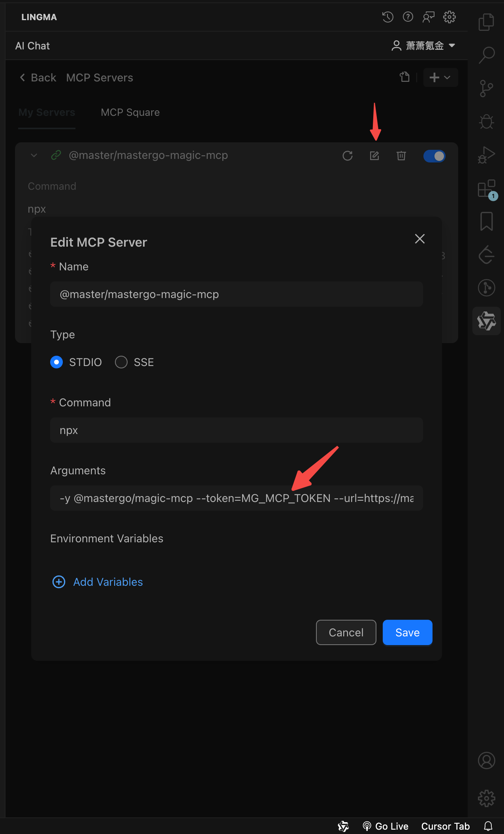This screenshot has width=504, height=834.
Task: Select the SSE type radio button
Action: pos(121,362)
